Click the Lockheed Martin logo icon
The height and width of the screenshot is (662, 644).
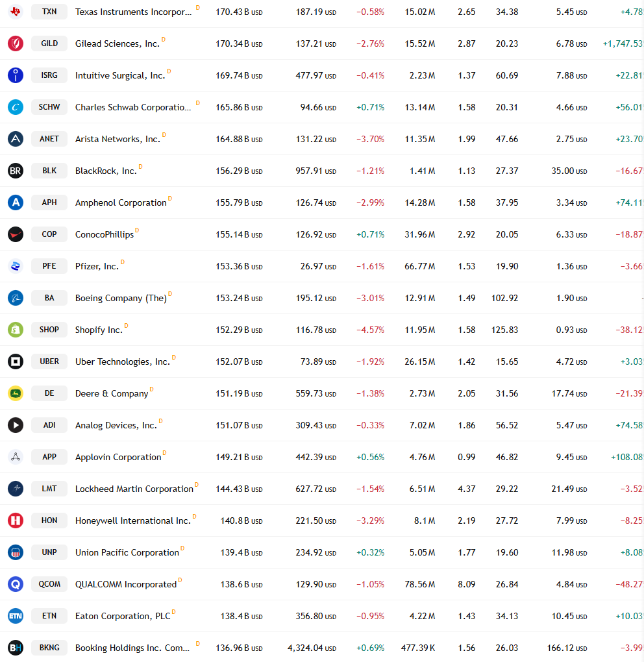click(16, 489)
